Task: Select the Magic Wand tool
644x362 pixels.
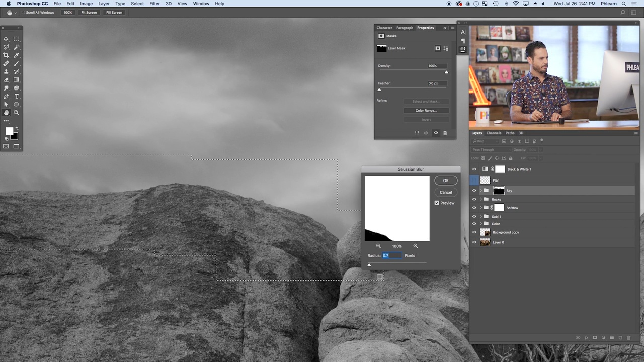Action: pos(17,47)
